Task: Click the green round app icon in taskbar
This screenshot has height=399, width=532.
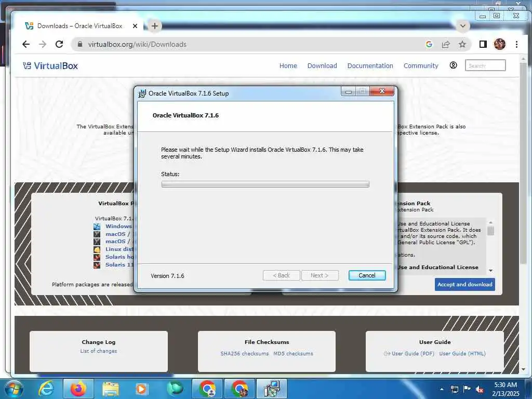Action: click(x=175, y=389)
